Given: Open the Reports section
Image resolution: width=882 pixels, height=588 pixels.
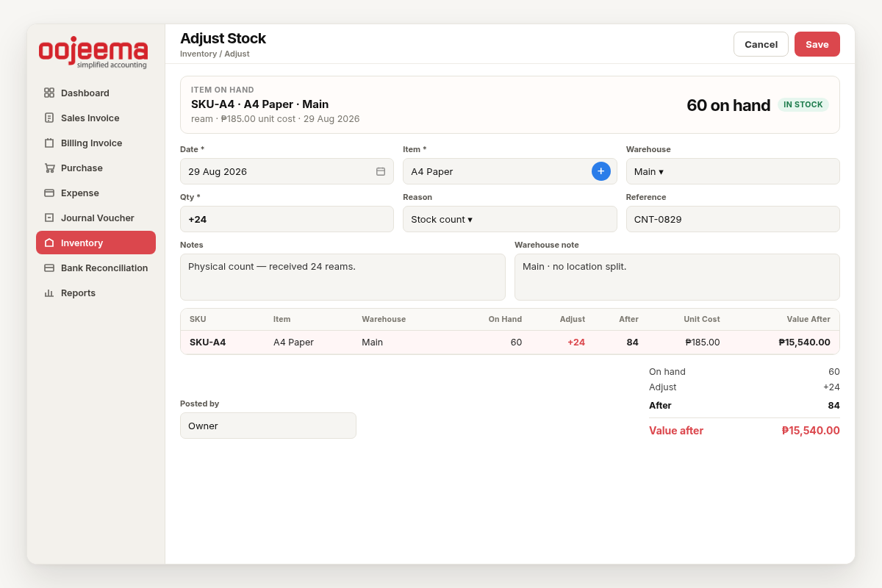Looking at the screenshot, I should pos(96,293).
